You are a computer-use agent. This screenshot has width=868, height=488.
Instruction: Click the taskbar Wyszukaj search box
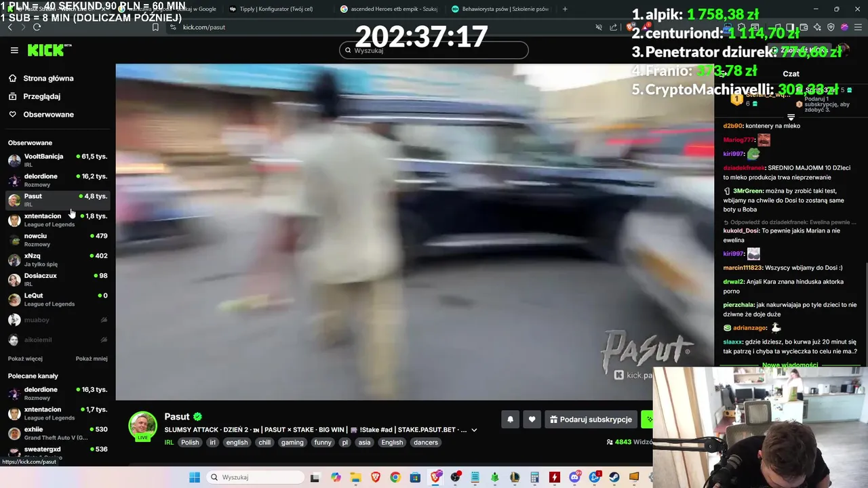click(x=256, y=477)
